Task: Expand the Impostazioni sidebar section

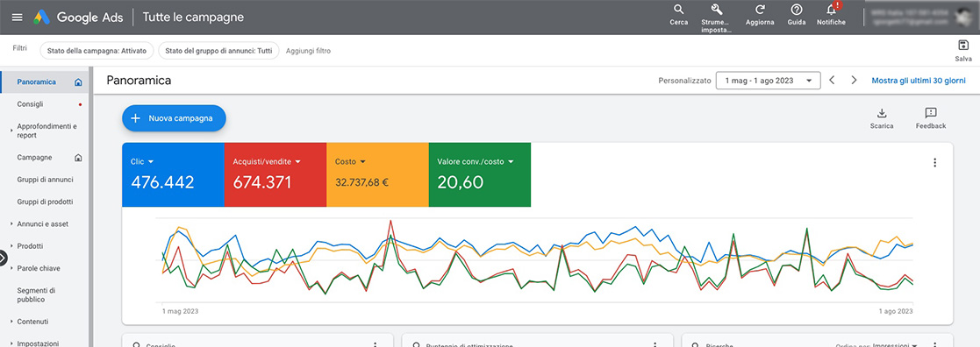Action: pos(12,343)
